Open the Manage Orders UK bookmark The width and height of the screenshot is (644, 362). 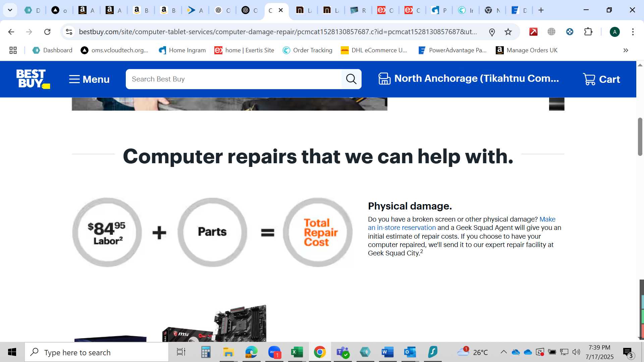click(527, 50)
